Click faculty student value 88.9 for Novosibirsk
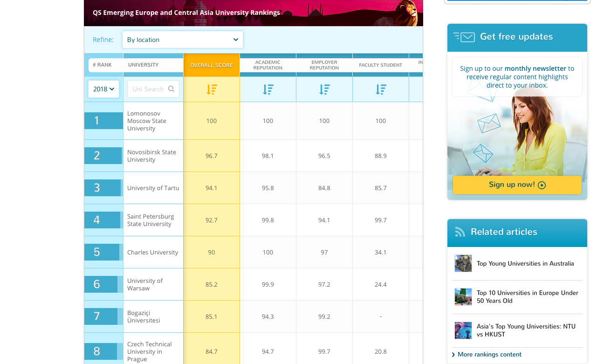The height and width of the screenshot is (364, 597). [x=381, y=156]
